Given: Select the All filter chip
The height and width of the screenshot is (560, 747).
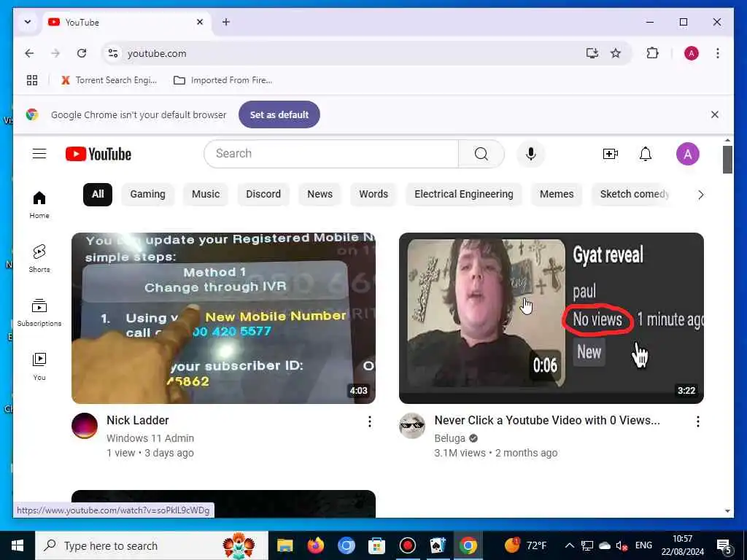Looking at the screenshot, I should pos(98,194).
